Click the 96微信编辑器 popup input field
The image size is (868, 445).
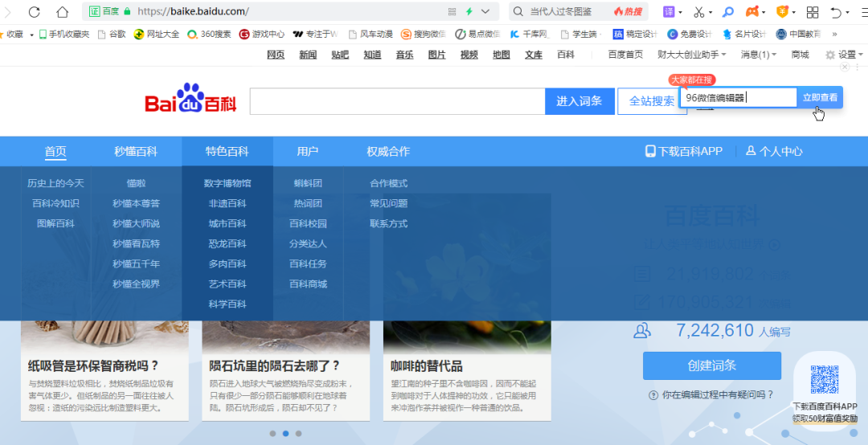click(739, 97)
